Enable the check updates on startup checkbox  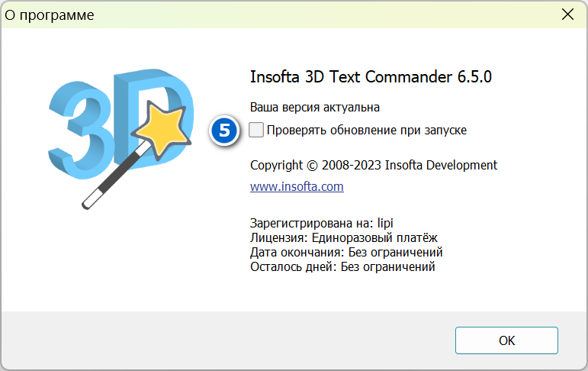click(256, 130)
